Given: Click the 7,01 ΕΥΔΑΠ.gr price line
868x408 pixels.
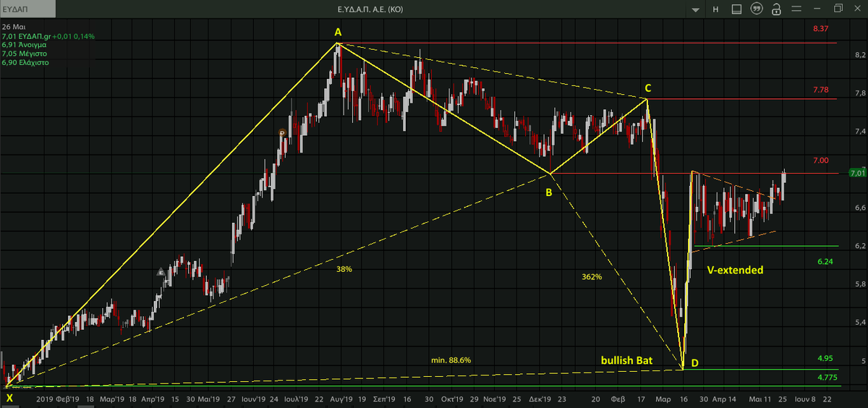Looking at the screenshot, I should 48,35.
